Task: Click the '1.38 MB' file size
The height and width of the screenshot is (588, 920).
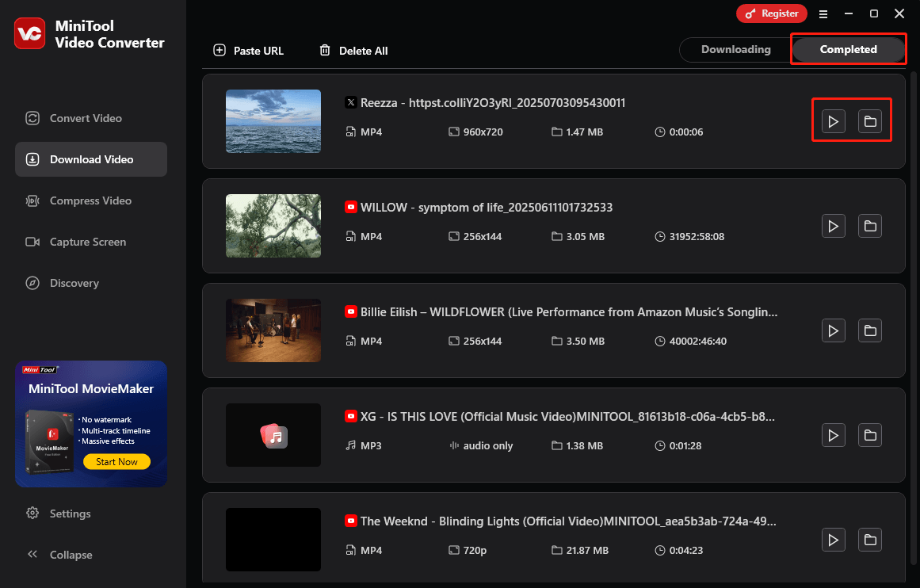Action: (584, 445)
